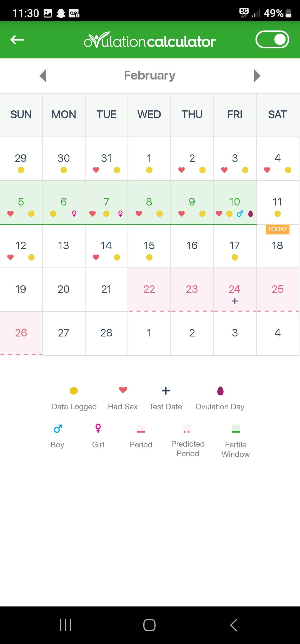Select the ovulation day icon on February 10
Viewport: 300px width, 644px height.
251,214
